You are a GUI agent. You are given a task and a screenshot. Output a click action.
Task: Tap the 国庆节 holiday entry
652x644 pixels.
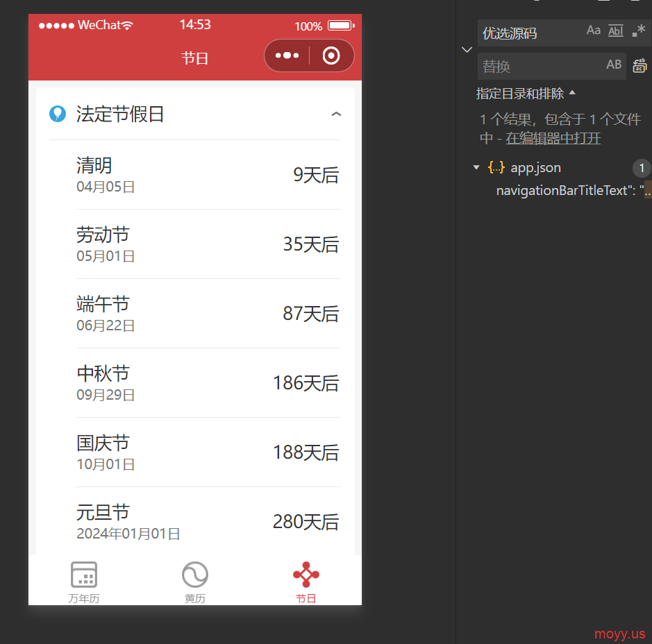pos(208,452)
